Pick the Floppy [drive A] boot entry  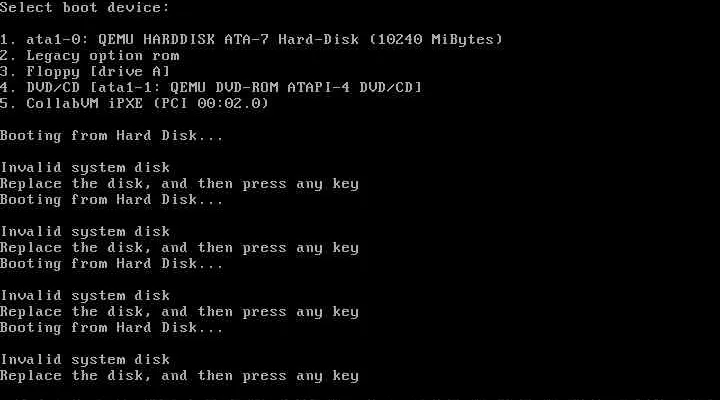click(x=85, y=72)
